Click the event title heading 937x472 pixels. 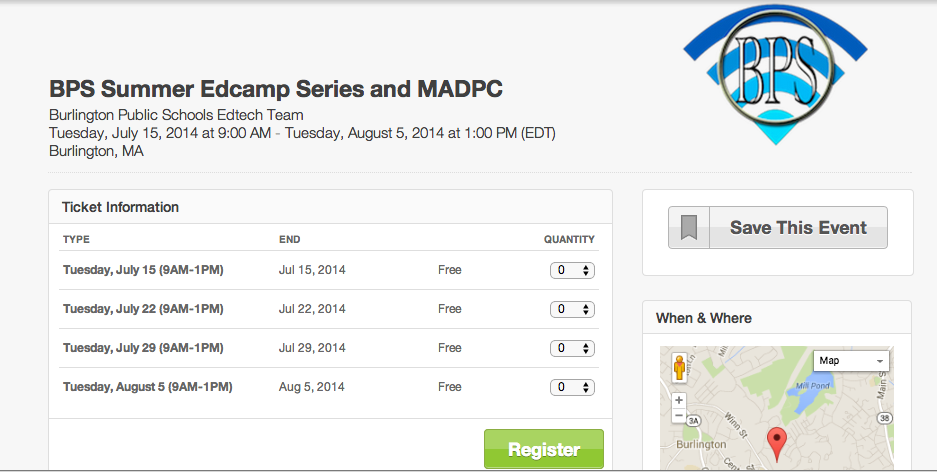click(x=276, y=89)
